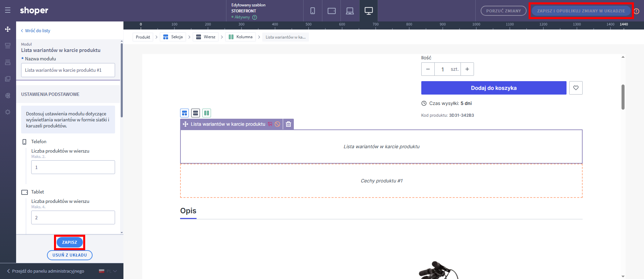Add product to wishlist heart icon

tap(576, 88)
